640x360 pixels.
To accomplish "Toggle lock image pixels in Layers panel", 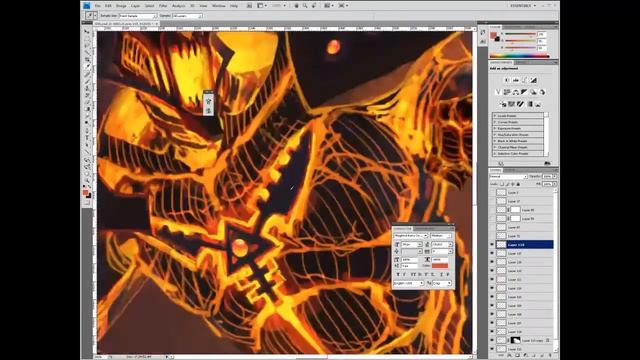I will pos(507,184).
